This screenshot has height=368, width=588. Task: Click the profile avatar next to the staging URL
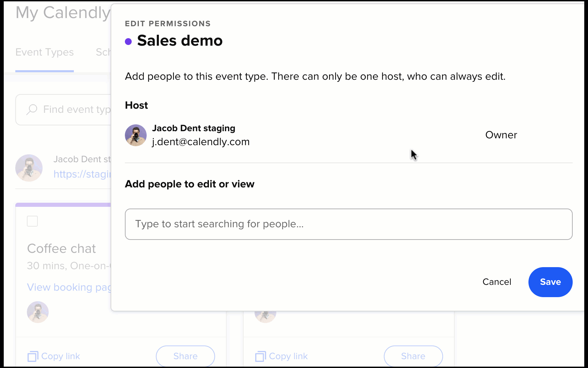tap(29, 168)
